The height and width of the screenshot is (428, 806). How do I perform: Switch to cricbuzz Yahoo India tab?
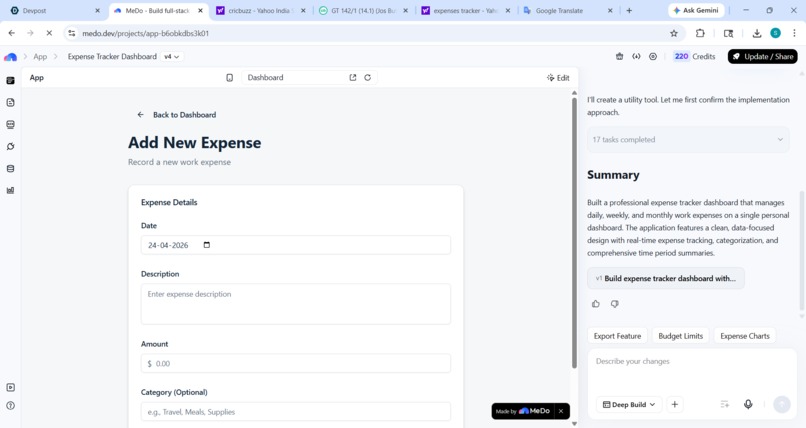[x=261, y=10]
